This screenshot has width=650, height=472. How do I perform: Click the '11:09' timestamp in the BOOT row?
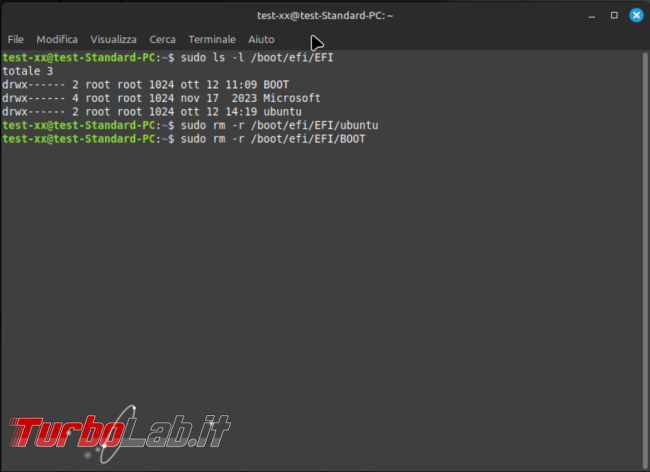(241, 85)
